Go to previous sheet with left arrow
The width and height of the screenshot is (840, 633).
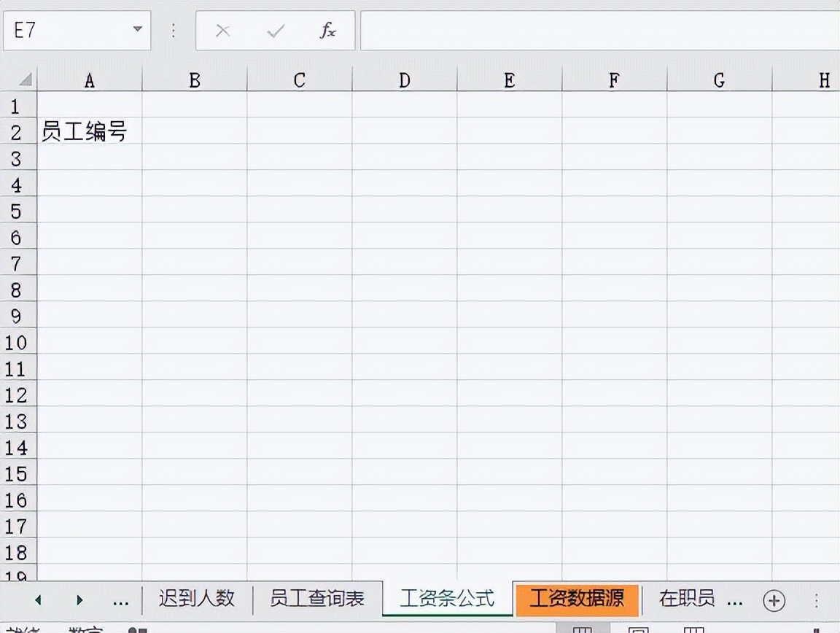tap(38, 599)
